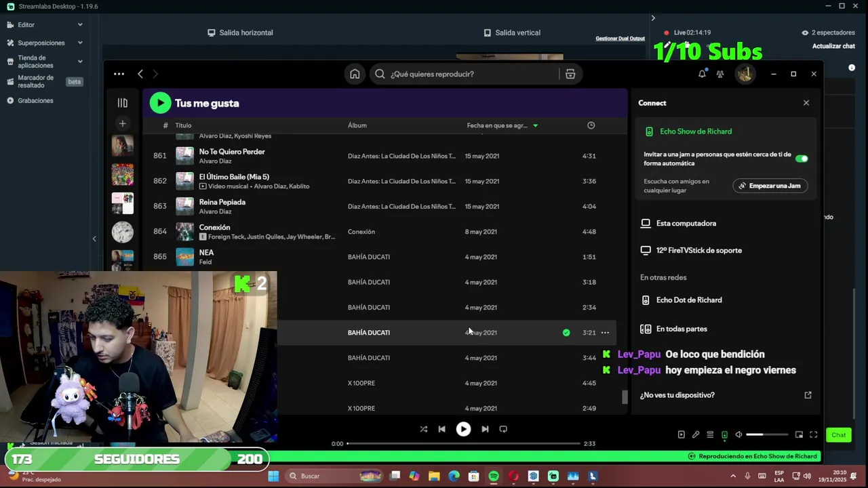Adjust the Spotify volume slider
The height and width of the screenshot is (488, 868).
tap(767, 434)
